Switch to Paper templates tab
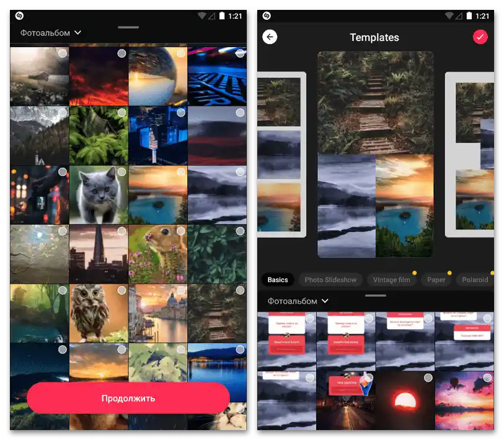Image resolution: width=504 pixels, height=440 pixels. [436, 279]
